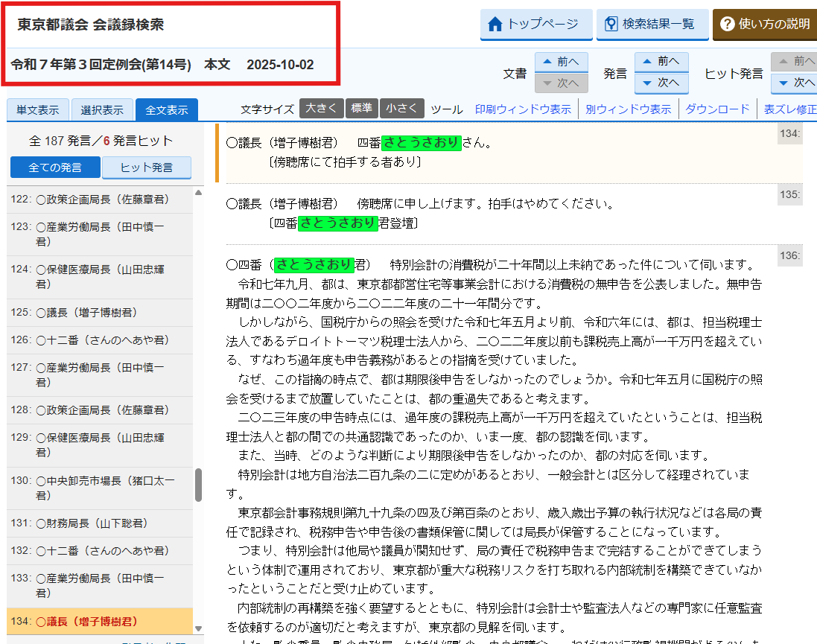817x644 pixels.
Task: Jump to next statement with 発言 次へ
Action: tap(661, 83)
